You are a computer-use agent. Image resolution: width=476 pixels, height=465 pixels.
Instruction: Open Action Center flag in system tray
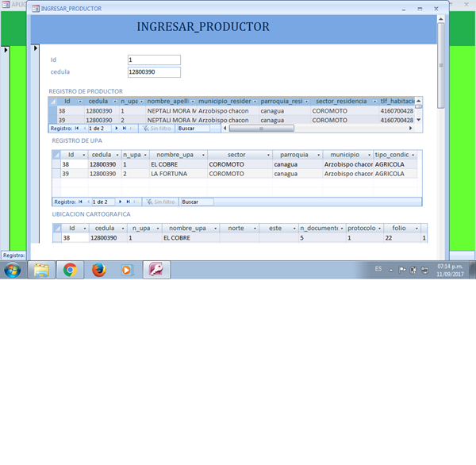pos(402,270)
